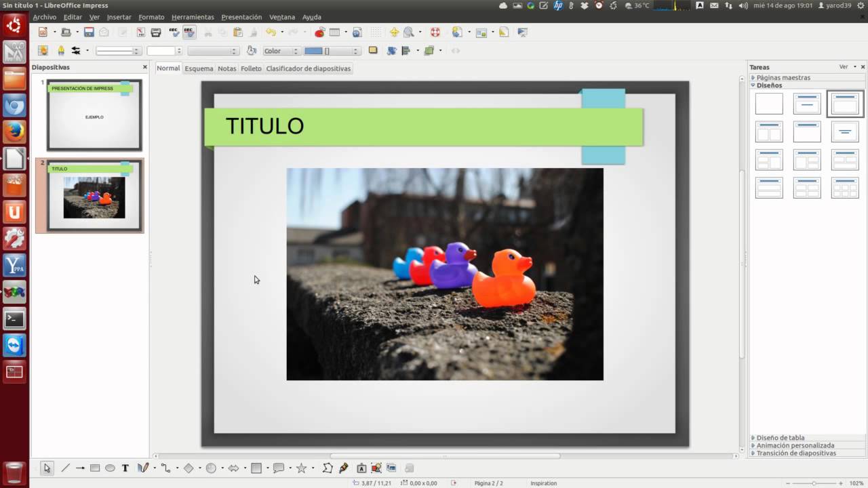Select the Flowchart shapes tool
This screenshot has width=868, height=488.
[x=256, y=468]
